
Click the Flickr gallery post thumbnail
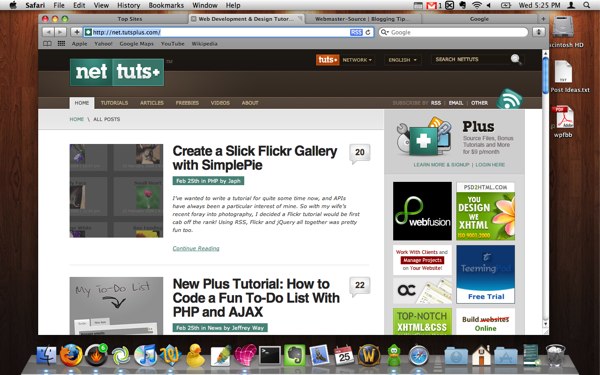pyautogui.click(x=116, y=191)
